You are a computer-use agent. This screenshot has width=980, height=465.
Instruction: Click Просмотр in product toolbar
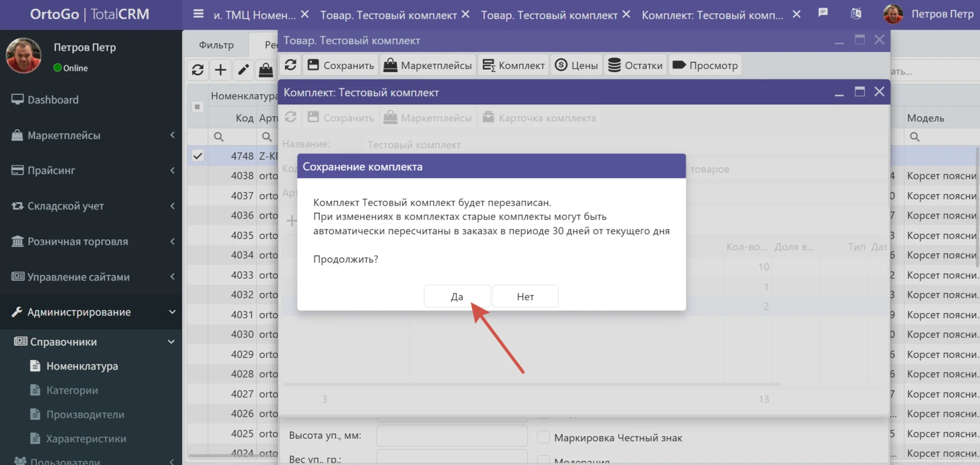pos(705,65)
